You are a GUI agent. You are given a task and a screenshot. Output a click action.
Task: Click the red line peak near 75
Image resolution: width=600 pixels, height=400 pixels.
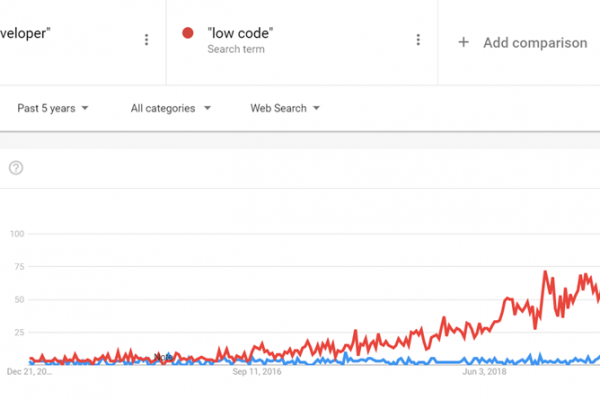click(545, 272)
